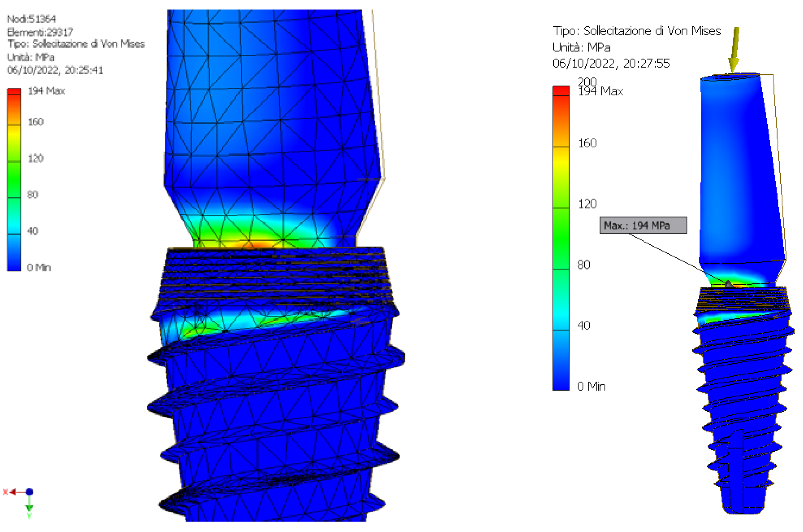Click the right legend's 0 Min label
This screenshot has width=803, height=532.
(591, 386)
